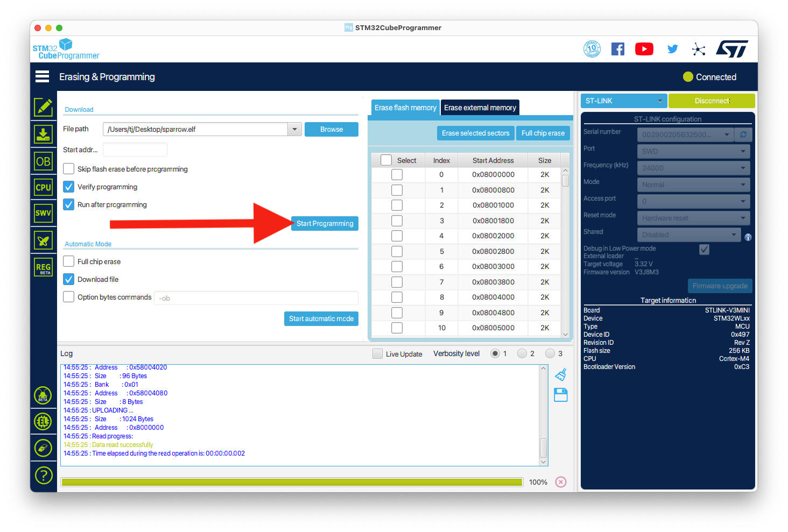The width and height of the screenshot is (788, 532).
Task: Uncheck the Download file checkbox
Action: pyautogui.click(x=68, y=279)
